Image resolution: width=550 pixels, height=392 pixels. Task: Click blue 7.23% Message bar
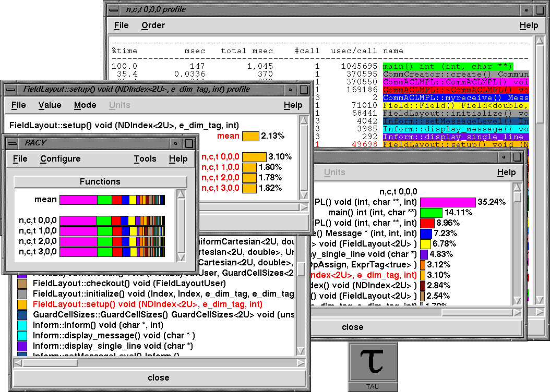426,234
